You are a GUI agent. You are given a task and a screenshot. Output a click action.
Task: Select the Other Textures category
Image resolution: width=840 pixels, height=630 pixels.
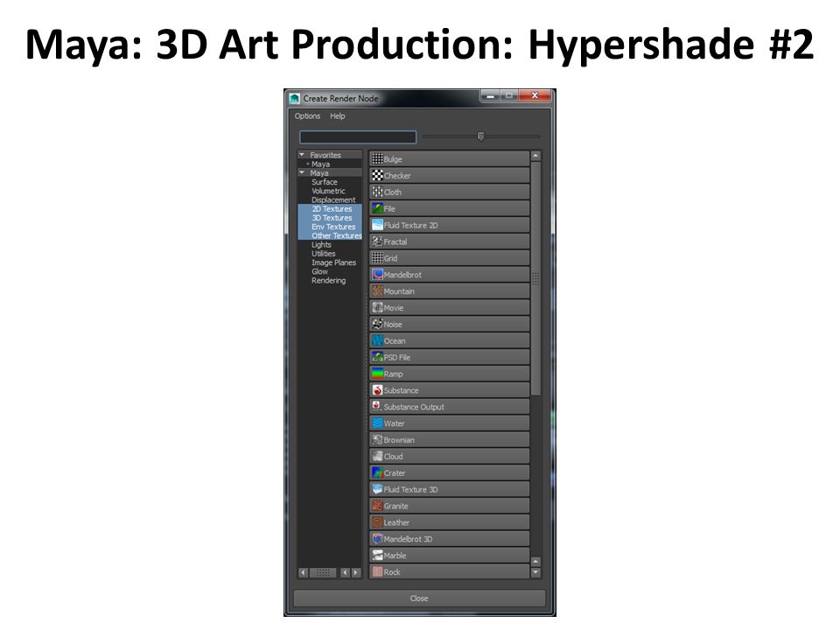(x=336, y=235)
